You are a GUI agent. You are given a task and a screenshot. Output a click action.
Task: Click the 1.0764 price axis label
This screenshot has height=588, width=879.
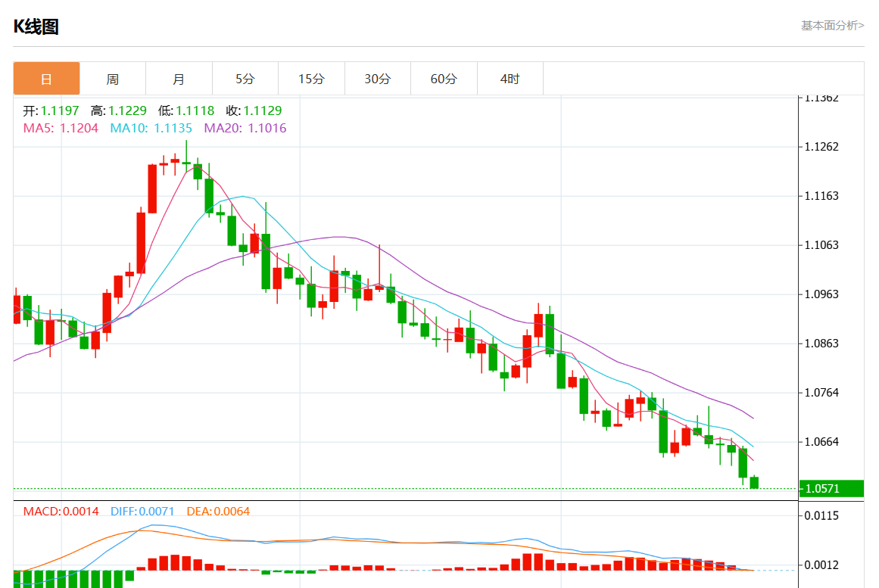click(821, 393)
